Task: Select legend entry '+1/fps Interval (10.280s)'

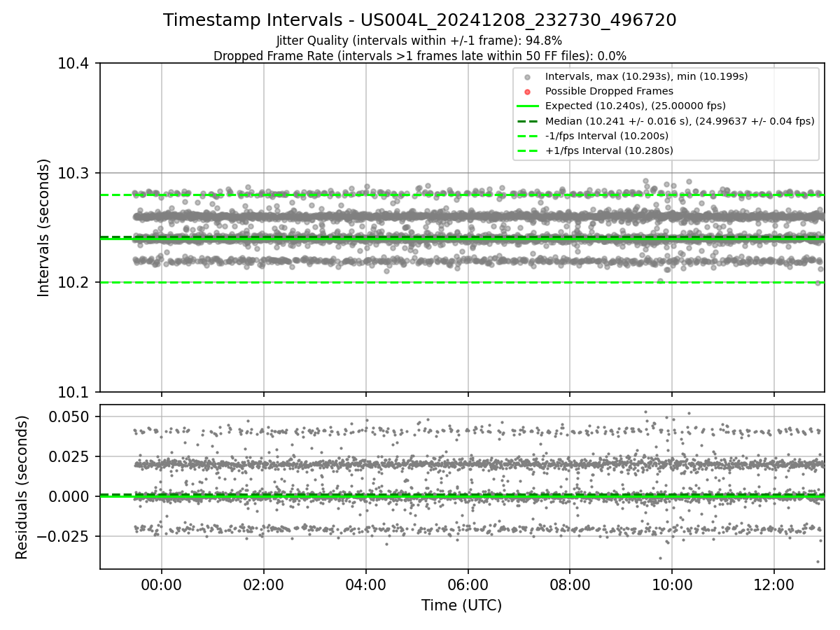Action: pos(609,150)
